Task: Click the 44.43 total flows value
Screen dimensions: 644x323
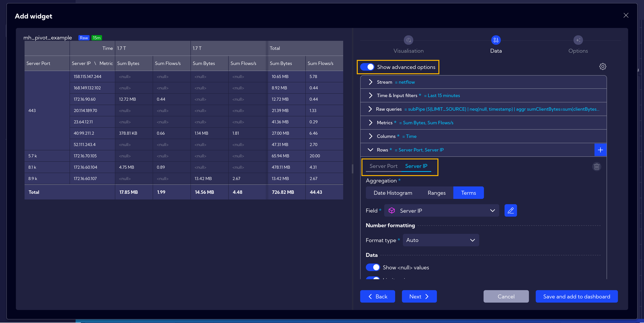Action: pyautogui.click(x=316, y=192)
